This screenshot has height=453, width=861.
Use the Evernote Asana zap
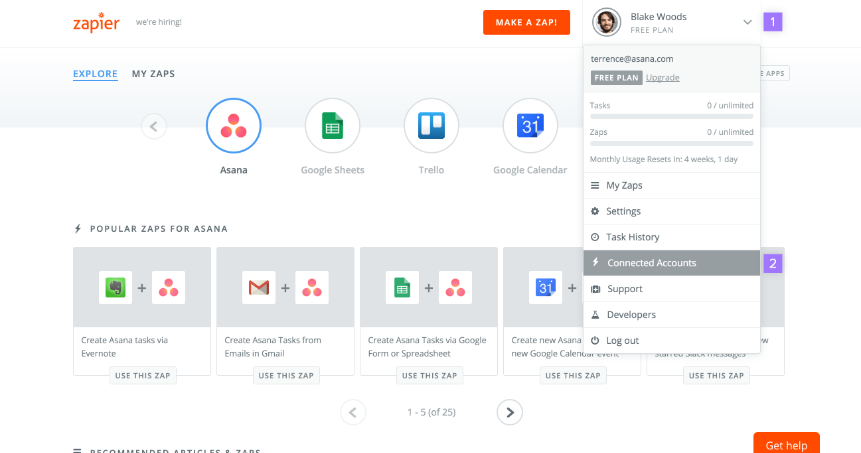[142, 376]
